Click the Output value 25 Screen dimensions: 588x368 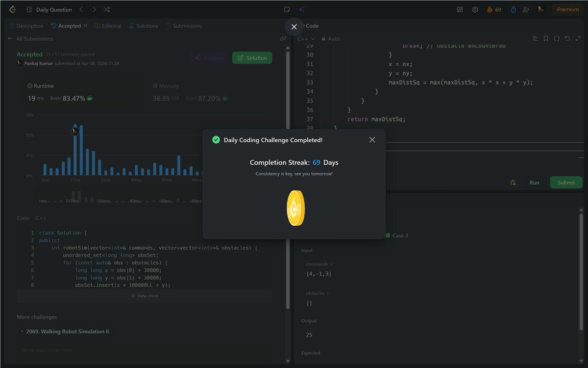coord(309,335)
